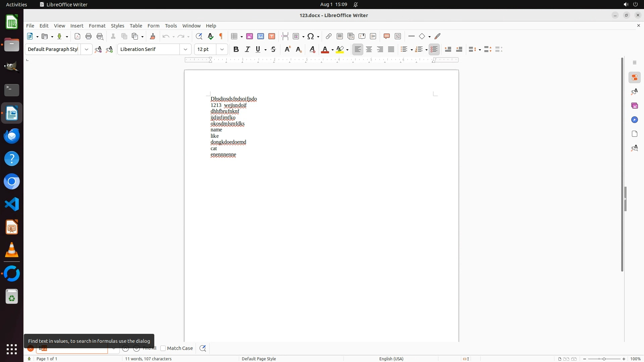Click the zoom slider in status bar

pos(604,359)
